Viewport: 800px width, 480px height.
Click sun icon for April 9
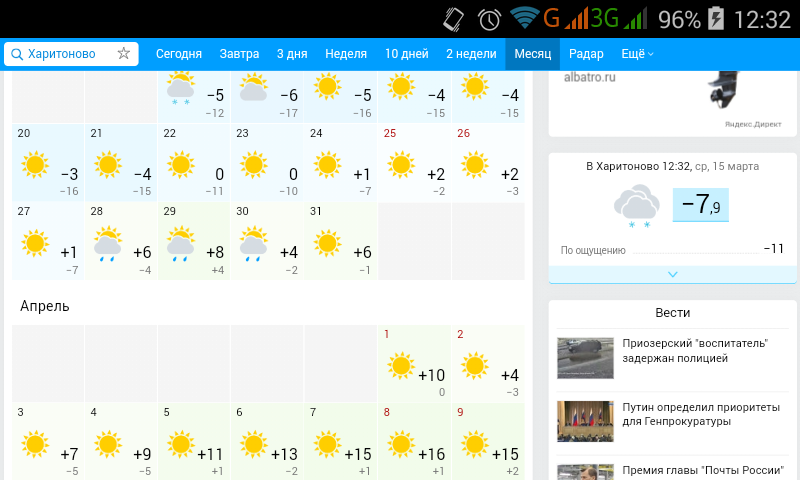[x=474, y=444]
